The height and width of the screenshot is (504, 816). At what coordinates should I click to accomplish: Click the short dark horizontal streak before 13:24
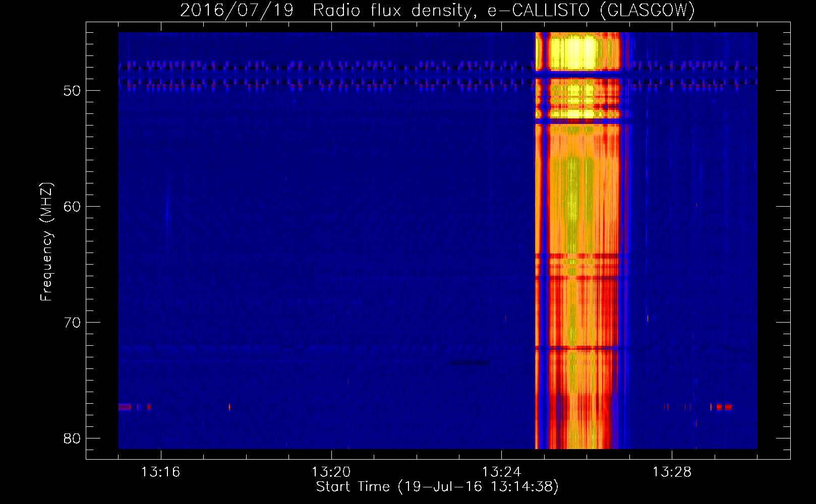470,362
